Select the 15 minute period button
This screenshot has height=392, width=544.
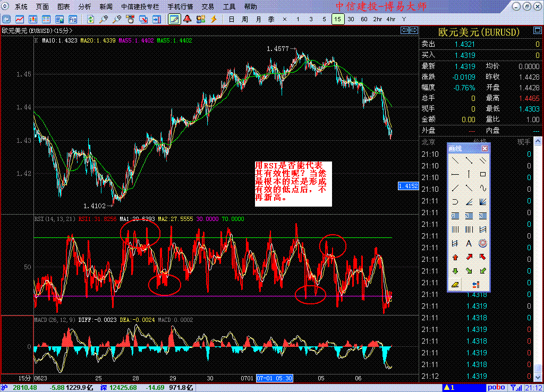(337, 20)
